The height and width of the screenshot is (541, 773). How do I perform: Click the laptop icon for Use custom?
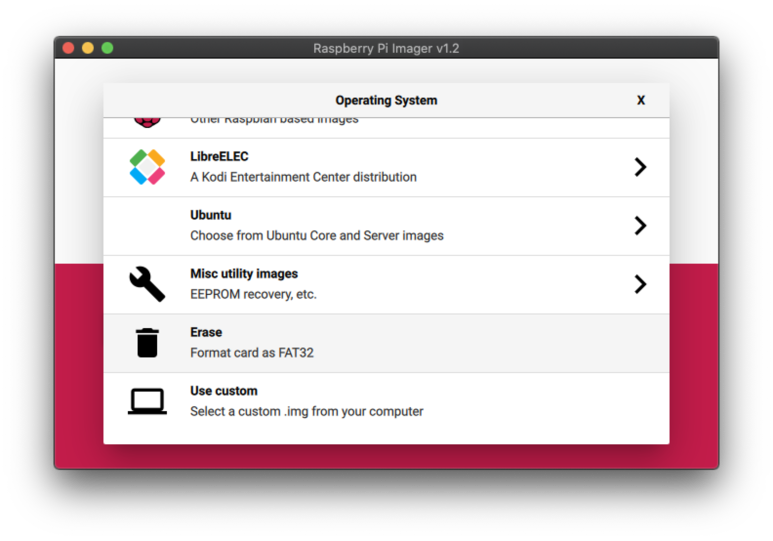coord(147,401)
